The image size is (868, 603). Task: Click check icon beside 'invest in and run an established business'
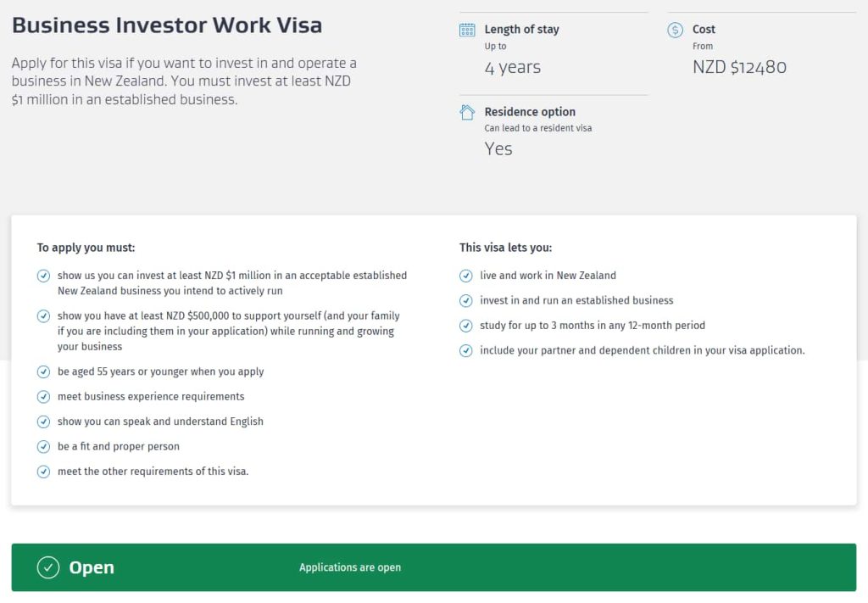pos(466,300)
